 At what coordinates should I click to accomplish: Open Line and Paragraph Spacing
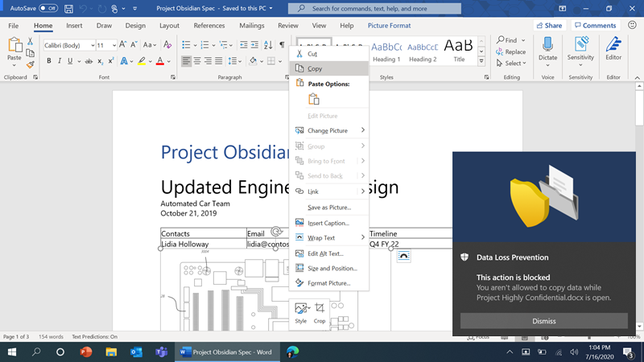[233, 61]
